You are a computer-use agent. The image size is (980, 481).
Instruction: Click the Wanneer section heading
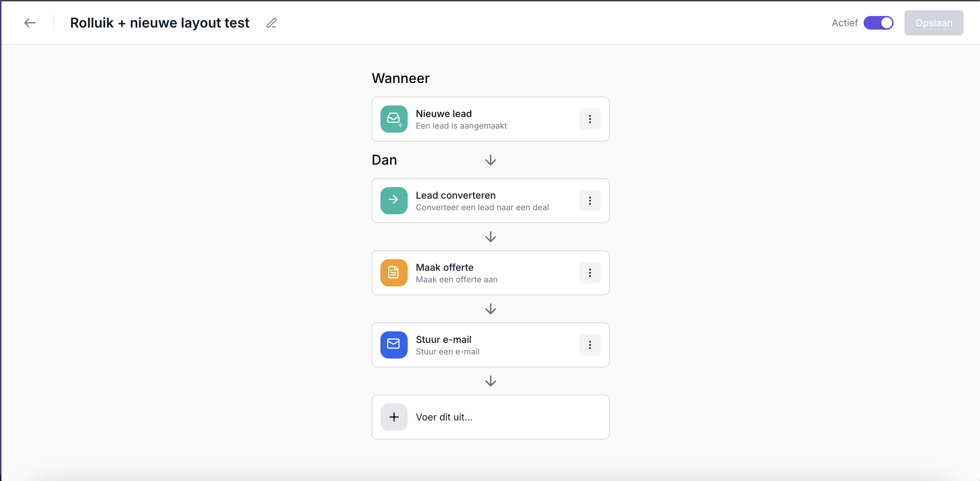(x=400, y=78)
